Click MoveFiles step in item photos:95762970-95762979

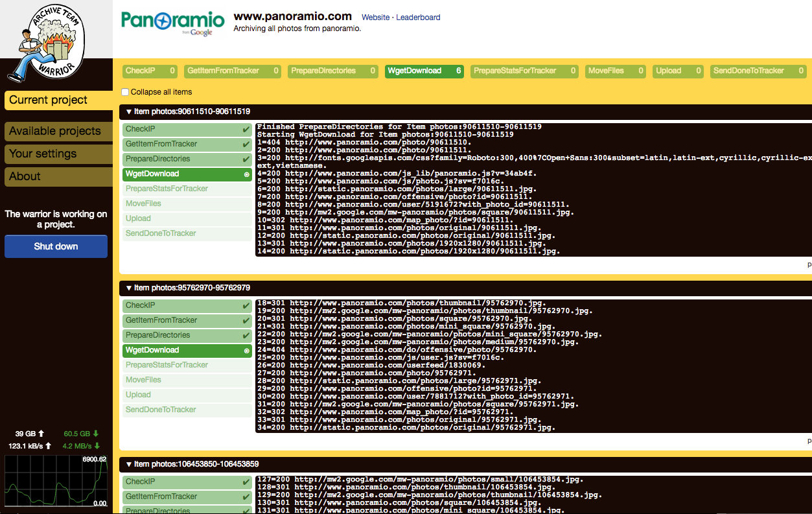click(187, 380)
